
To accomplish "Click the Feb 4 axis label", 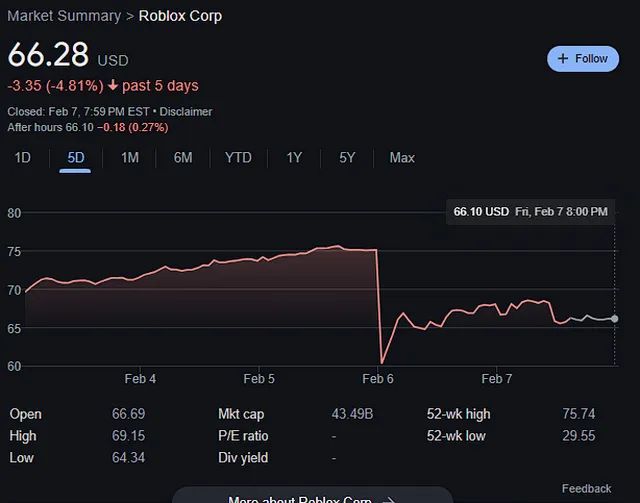I will coord(140,379).
